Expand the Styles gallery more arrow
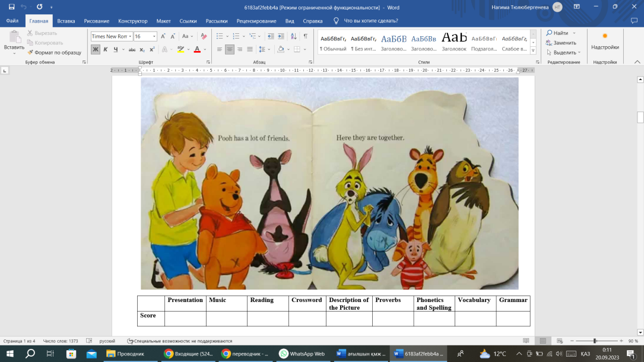Viewport: 644px width, 362px height. [x=533, y=50]
